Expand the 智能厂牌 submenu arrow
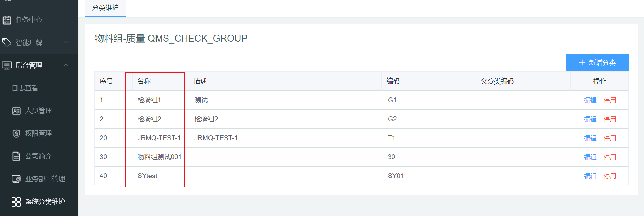This screenshot has height=216, width=644. tap(66, 42)
